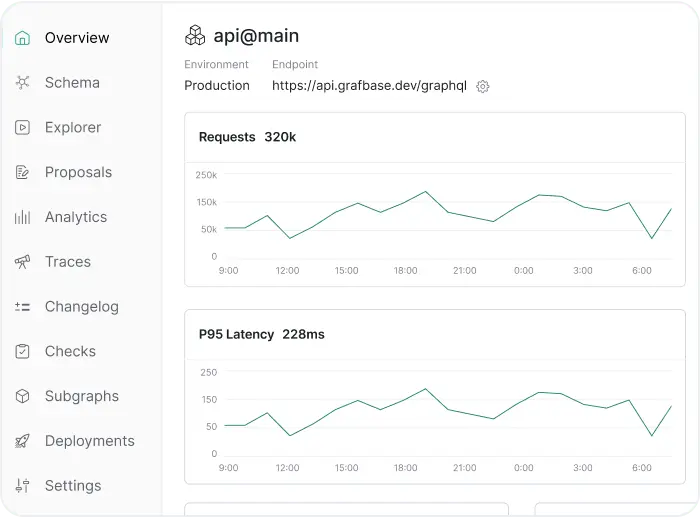Open endpoint settings gear icon
This screenshot has width=700, height=517.
coord(483,86)
